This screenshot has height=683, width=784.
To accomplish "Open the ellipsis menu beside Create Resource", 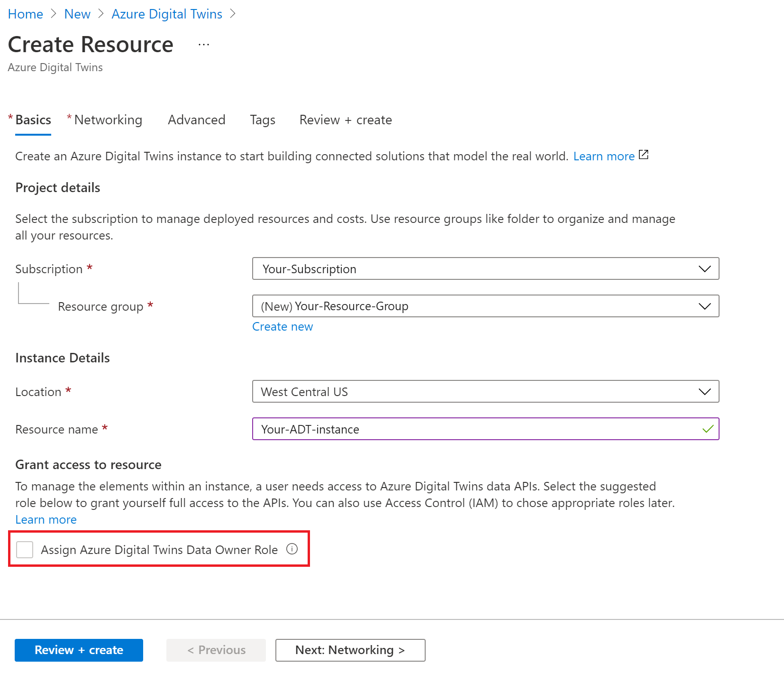I will click(x=204, y=45).
